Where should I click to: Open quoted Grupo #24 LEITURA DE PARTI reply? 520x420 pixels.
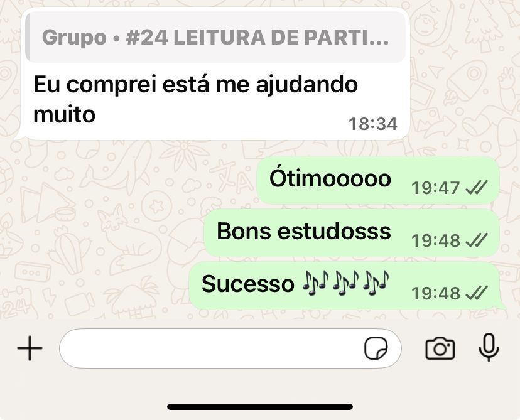coord(215,37)
